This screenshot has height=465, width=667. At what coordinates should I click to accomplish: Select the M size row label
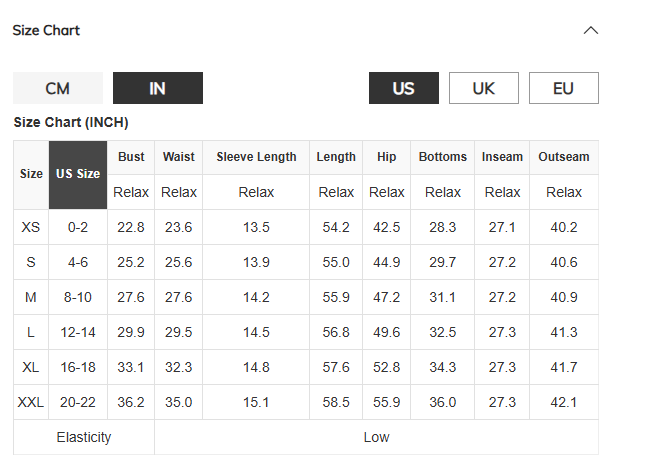31,297
